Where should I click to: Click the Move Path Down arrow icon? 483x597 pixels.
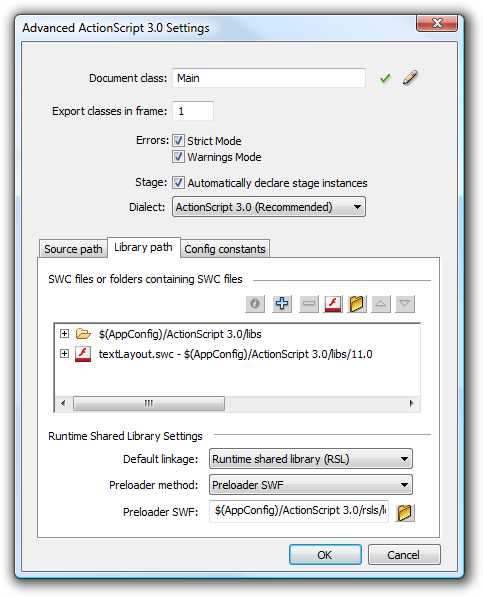405,304
